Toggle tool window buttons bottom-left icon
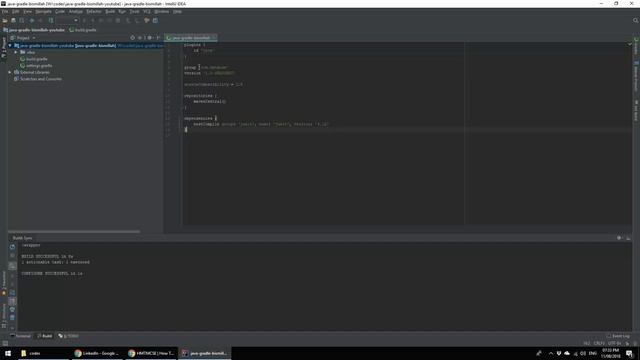Viewport: 640px width, 360px height. (5, 344)
